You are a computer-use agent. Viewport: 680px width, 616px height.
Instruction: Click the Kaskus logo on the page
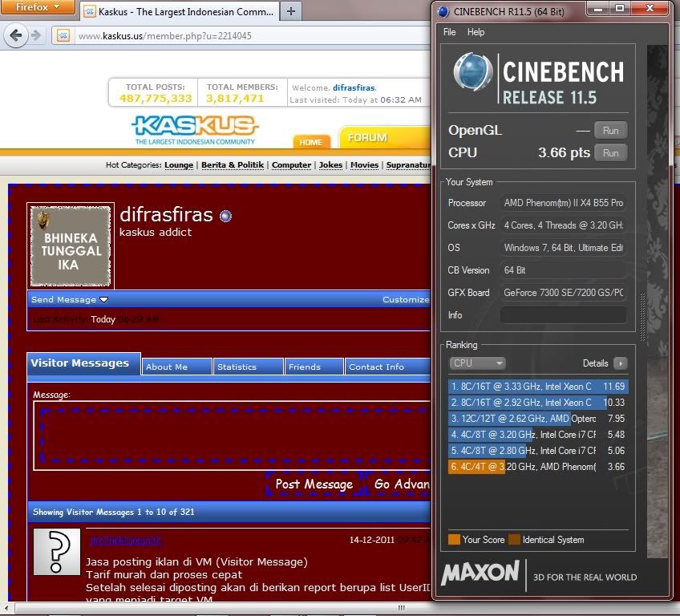click(195, 130)
